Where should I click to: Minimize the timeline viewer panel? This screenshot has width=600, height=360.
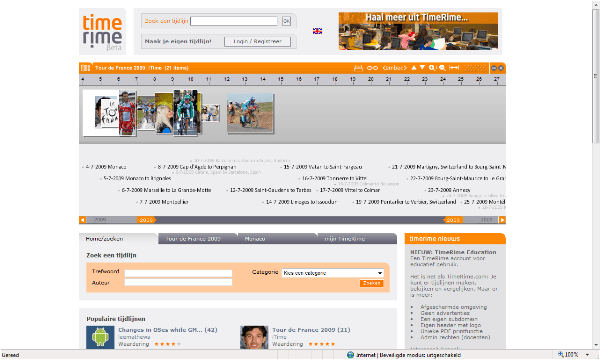pos(494,68)
